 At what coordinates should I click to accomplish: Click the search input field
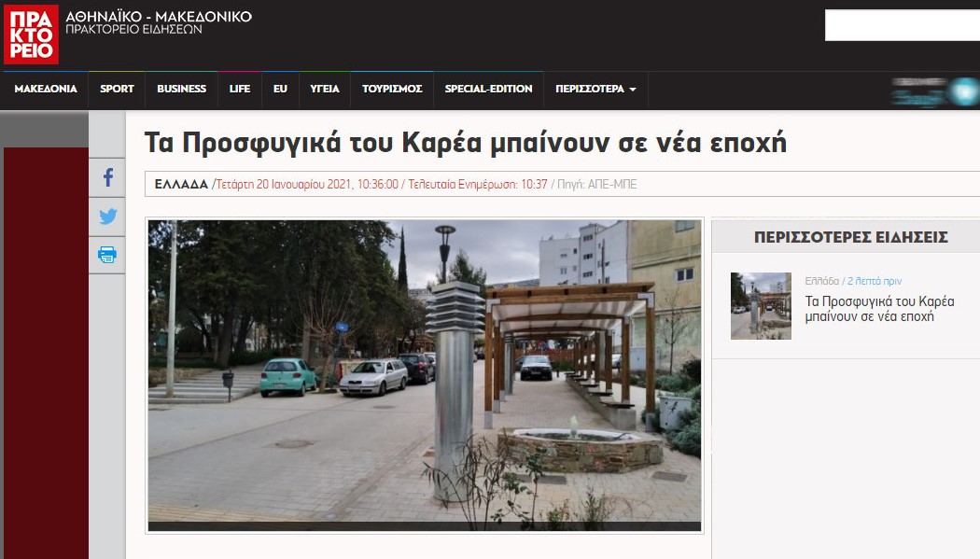(901, 26)
